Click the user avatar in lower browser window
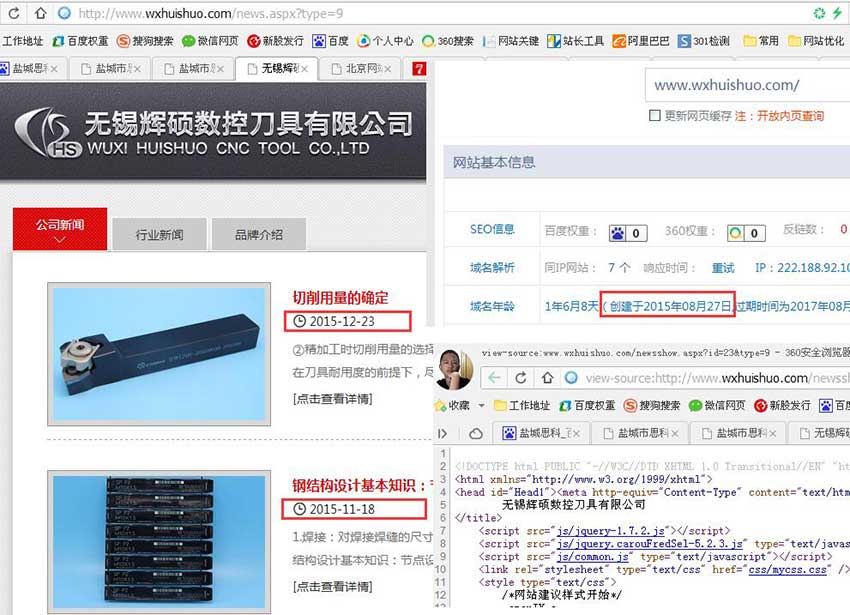The image size is (850, 615). [x=456, y=370]
